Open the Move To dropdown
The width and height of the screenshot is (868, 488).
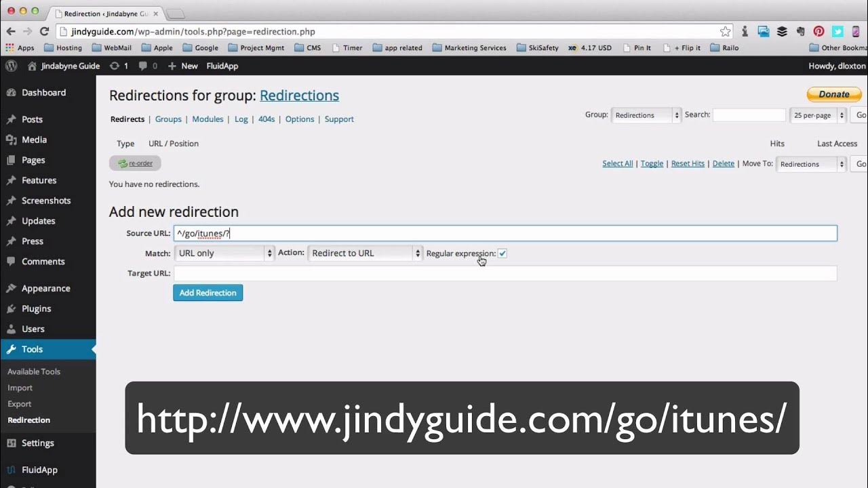[x=811, y=164]
